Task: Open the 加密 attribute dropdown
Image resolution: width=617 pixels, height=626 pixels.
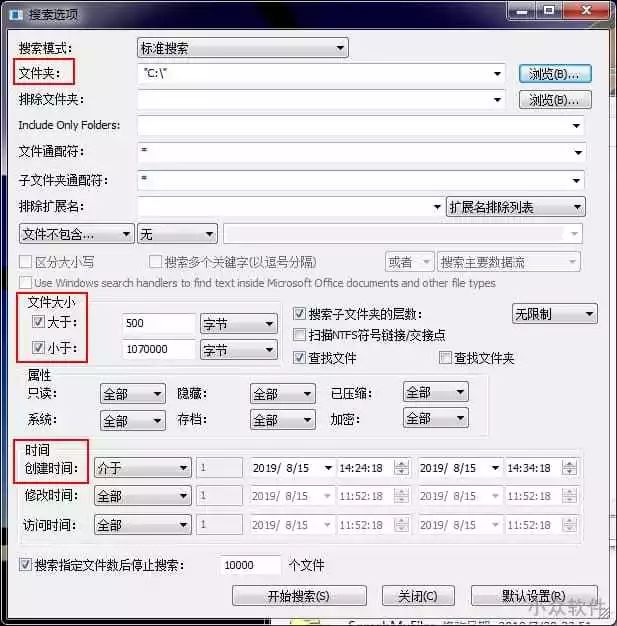Action: click(436, 418)
